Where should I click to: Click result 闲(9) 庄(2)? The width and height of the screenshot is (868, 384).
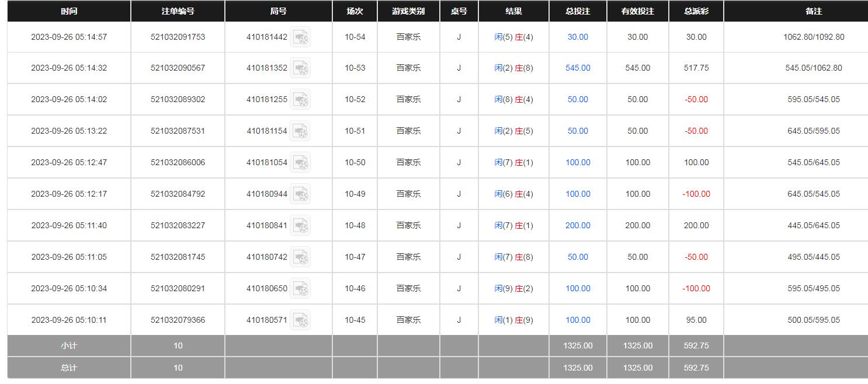pos(513,288)
